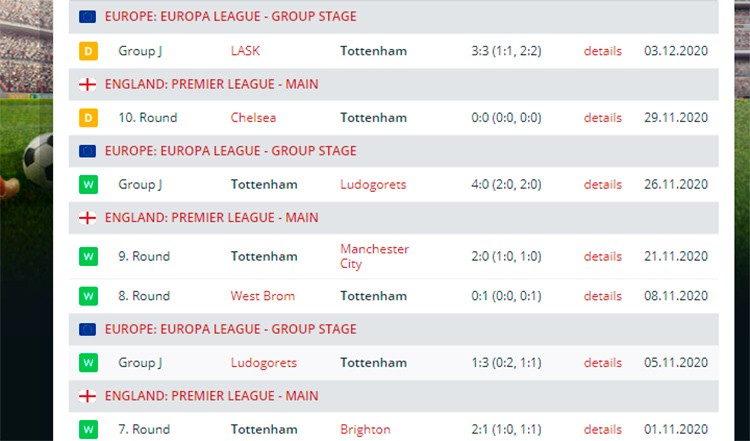Open details for LASK vs Tottenham
This screenshot has width=750, height=441.
[603, 51]
